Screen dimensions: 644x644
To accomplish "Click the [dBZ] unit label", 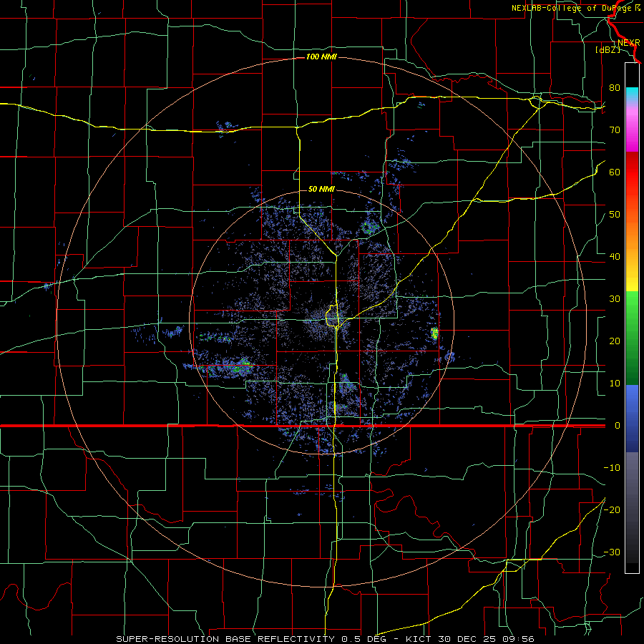I will tap(608, 49).
